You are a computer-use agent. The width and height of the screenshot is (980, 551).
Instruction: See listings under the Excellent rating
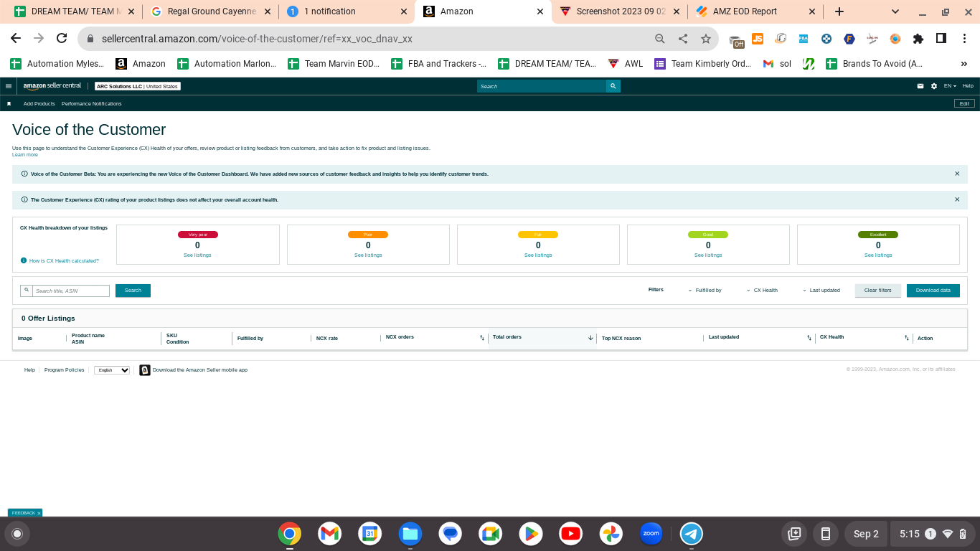878,255
